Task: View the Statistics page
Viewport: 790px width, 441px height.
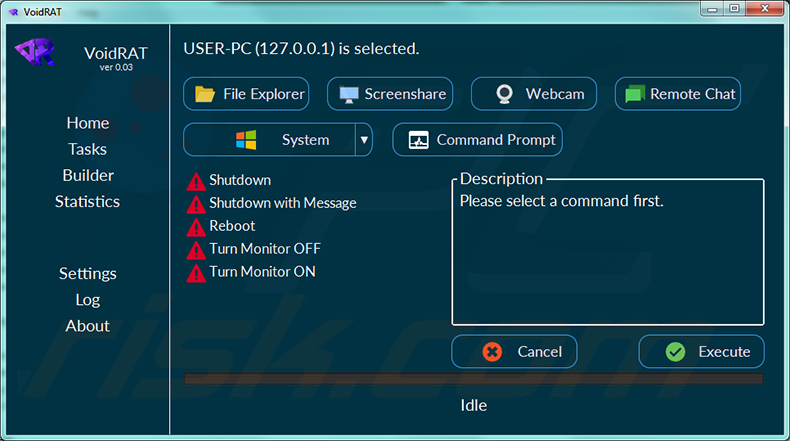Action: pyautogui.click(x=88, y=202)
